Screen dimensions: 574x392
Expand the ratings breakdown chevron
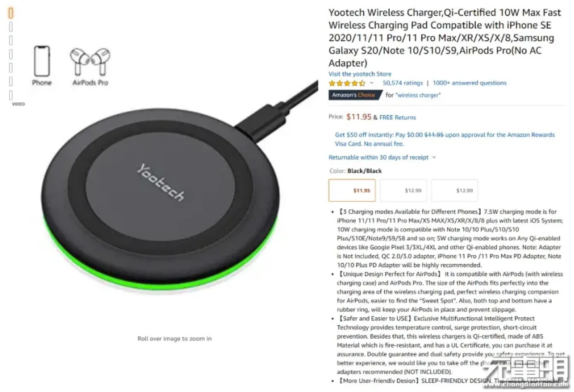pyautogui.click(x=372, y=83)
